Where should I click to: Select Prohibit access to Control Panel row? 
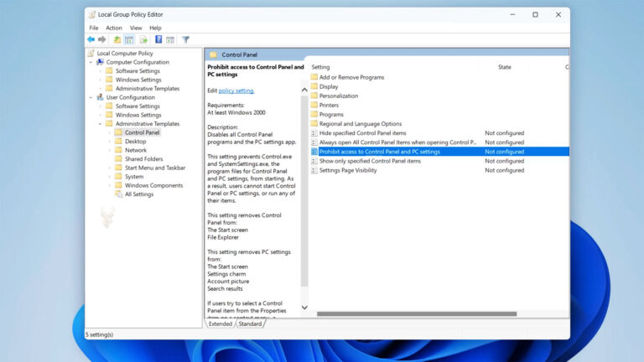click(x=439, y=152)
